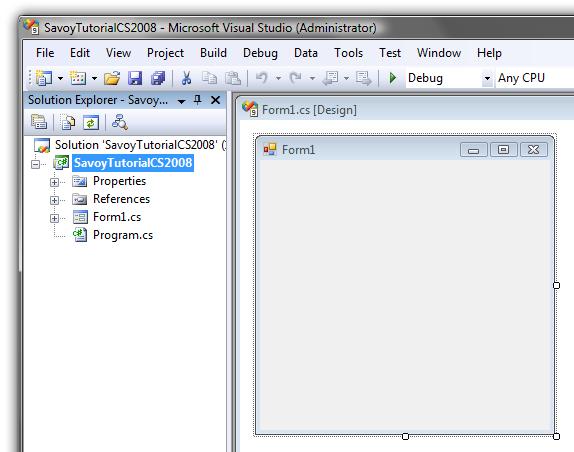
Task: Click Show All Files icon in Solution Explorer
Action: point(68,123)
